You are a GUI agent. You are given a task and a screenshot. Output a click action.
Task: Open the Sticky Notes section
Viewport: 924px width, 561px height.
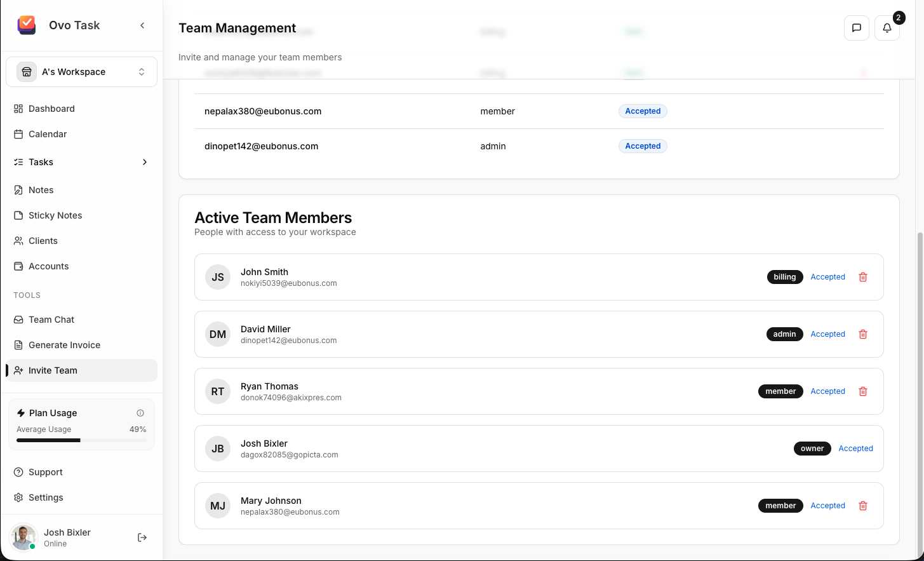[55, 215]
